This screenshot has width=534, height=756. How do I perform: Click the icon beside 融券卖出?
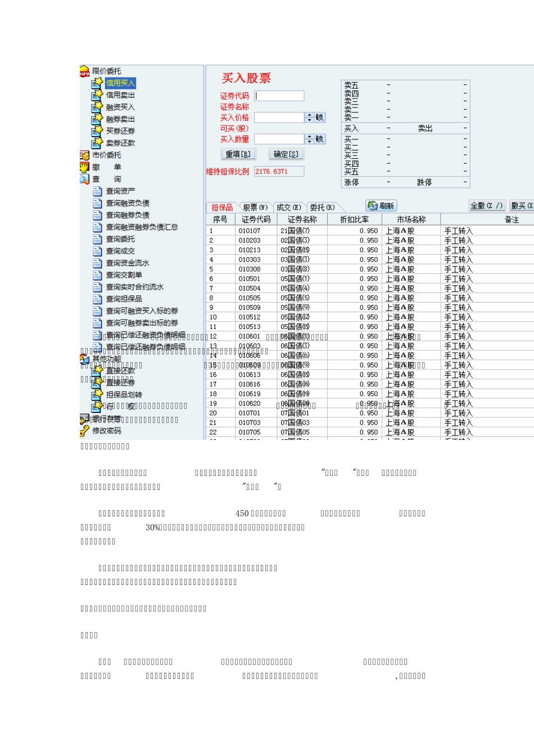click(x=97, y=119)
